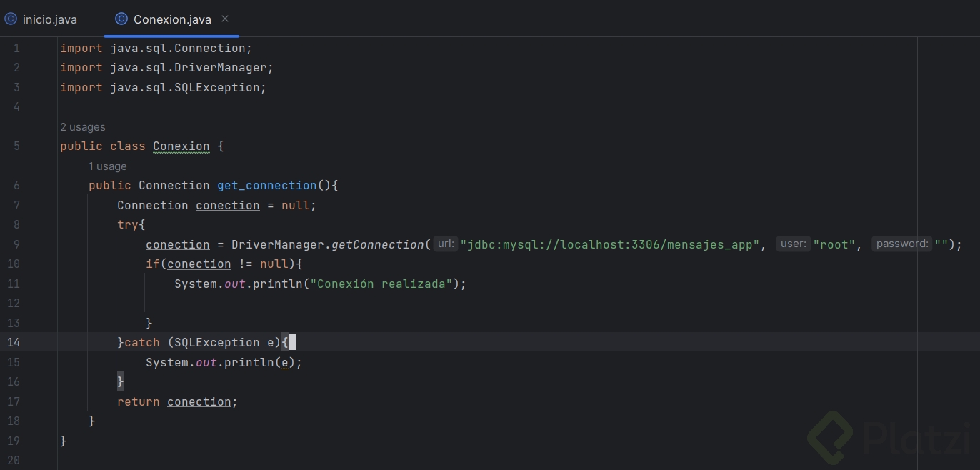Click the "url:" parameter inlay hint

[x=445, y=244]
